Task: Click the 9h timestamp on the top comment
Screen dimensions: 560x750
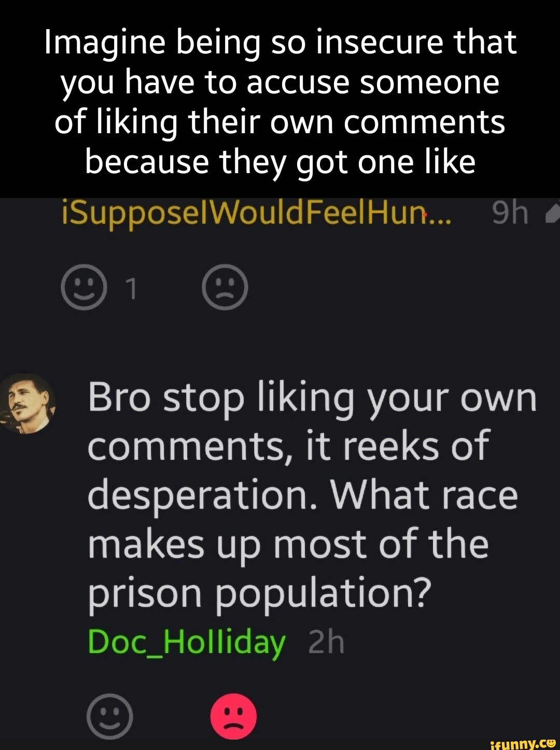Action: [510, 213]
